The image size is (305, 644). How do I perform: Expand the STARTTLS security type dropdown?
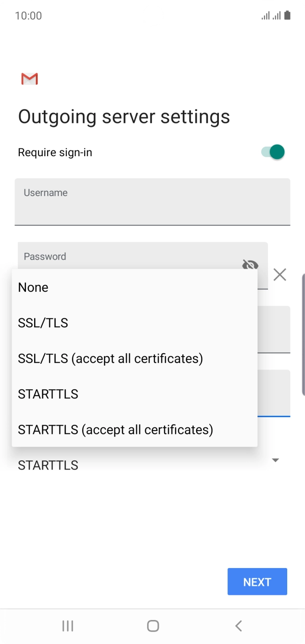click(275, 460)
